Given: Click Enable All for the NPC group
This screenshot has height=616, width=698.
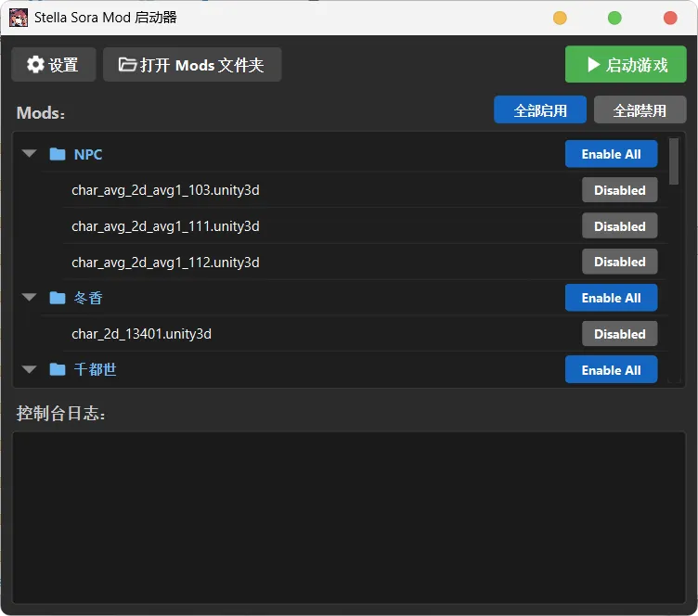Looking at the screenshot, I should click(611, 154).
